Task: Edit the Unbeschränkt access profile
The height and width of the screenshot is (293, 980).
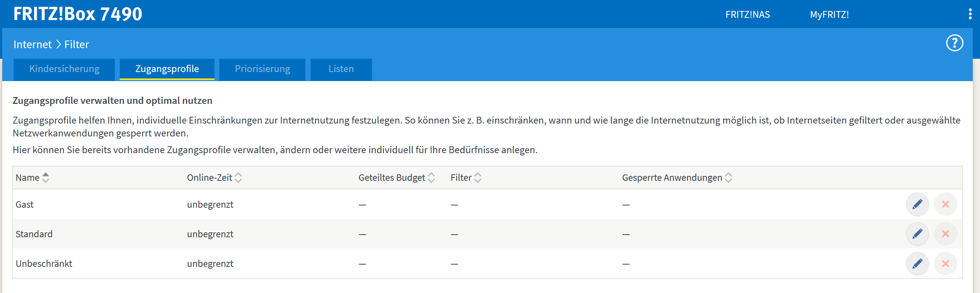Action: pyautogui.click(x=917, y=263)
